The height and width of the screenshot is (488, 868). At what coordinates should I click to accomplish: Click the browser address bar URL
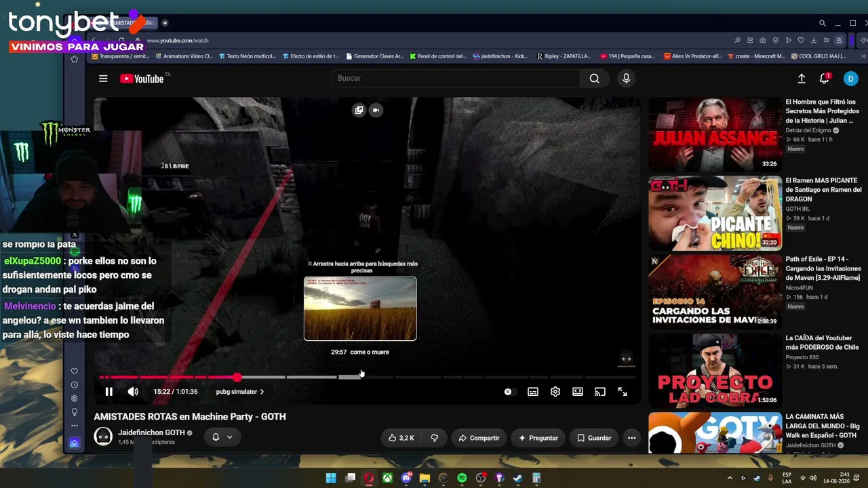(x=178, y=41)
